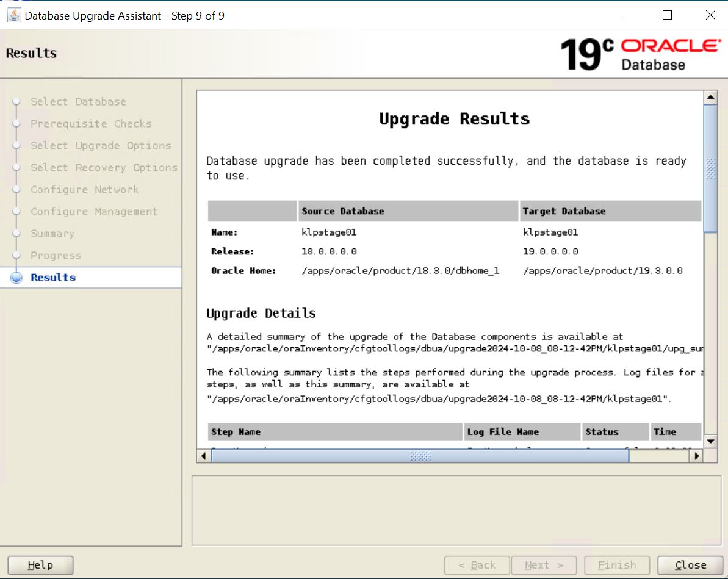Click the target database name klpstage01

point(550,232)
